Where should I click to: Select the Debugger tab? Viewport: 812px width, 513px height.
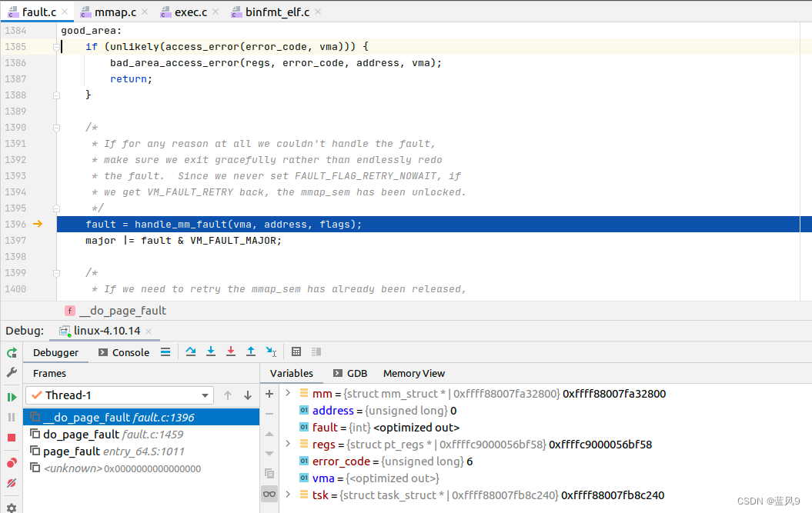point(55,352)
